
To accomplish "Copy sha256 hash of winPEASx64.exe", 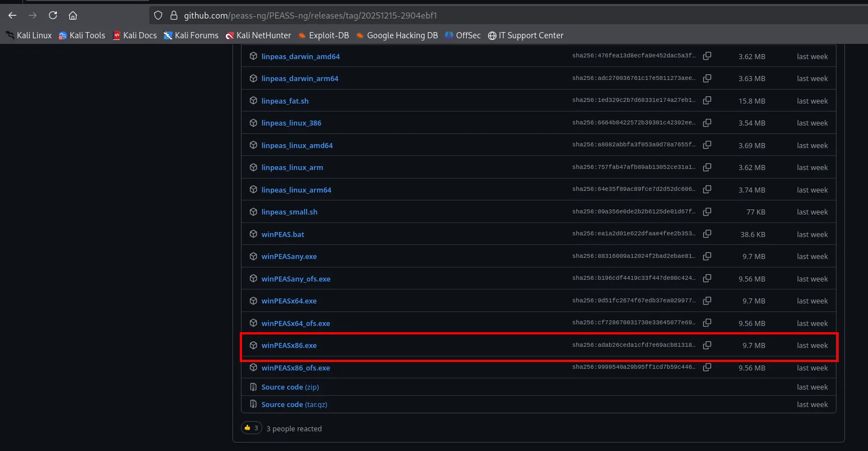I will point(707,300).
